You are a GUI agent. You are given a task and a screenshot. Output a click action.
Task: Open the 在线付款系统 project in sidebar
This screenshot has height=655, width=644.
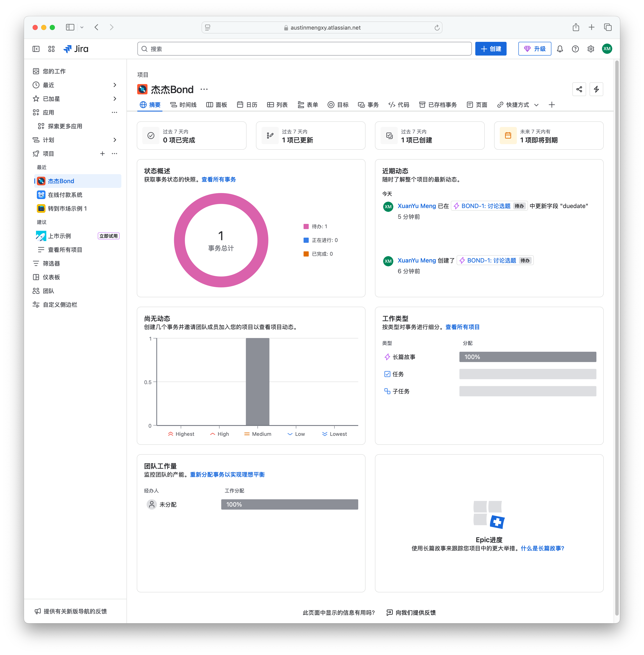(x=65, y=195)
